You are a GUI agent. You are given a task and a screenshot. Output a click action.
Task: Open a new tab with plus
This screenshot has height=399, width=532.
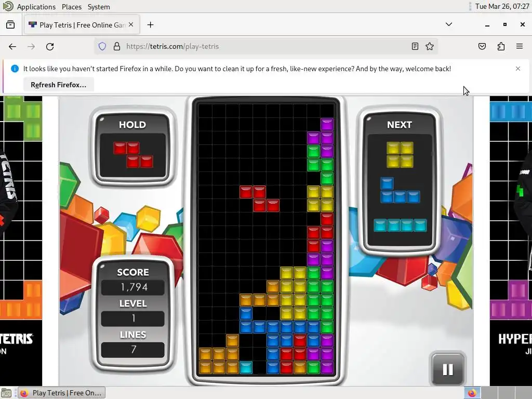(x=150, y=25)
